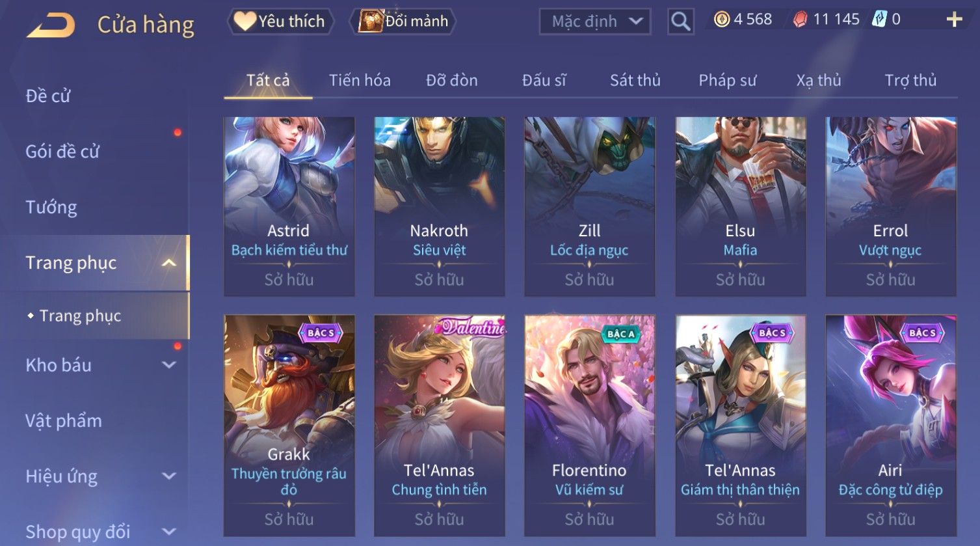Click the back arrow icon
This screenshot has height=546, width=980.
[x=51, y=25]
